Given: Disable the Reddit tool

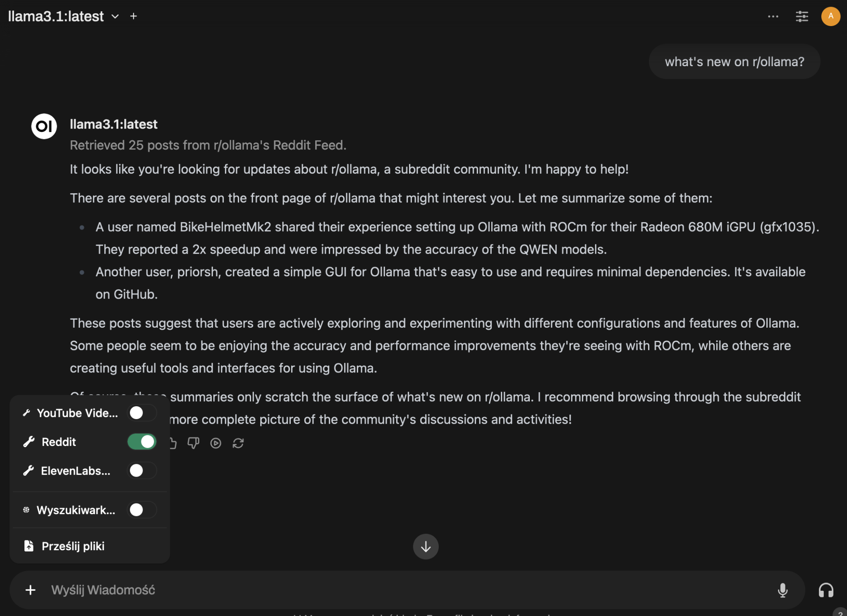Looking at the screenshot, I should click(141, 441).
